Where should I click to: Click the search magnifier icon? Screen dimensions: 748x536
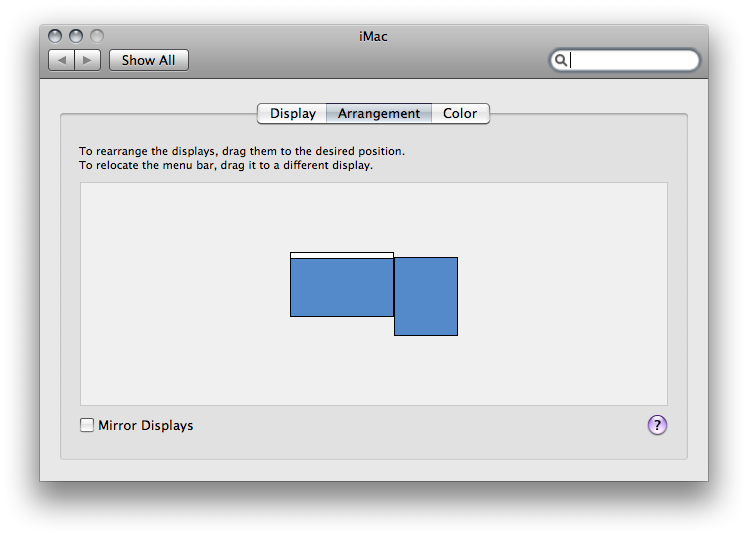(x=561, y=60)
